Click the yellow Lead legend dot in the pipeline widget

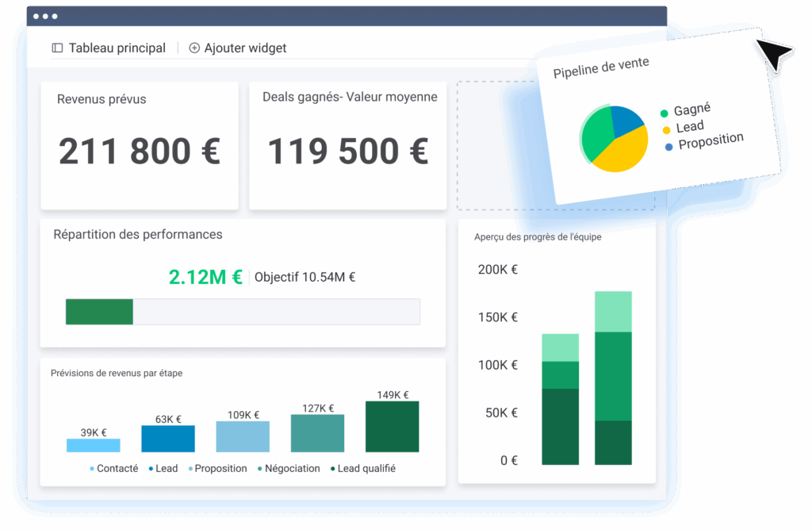coord(666,130)
